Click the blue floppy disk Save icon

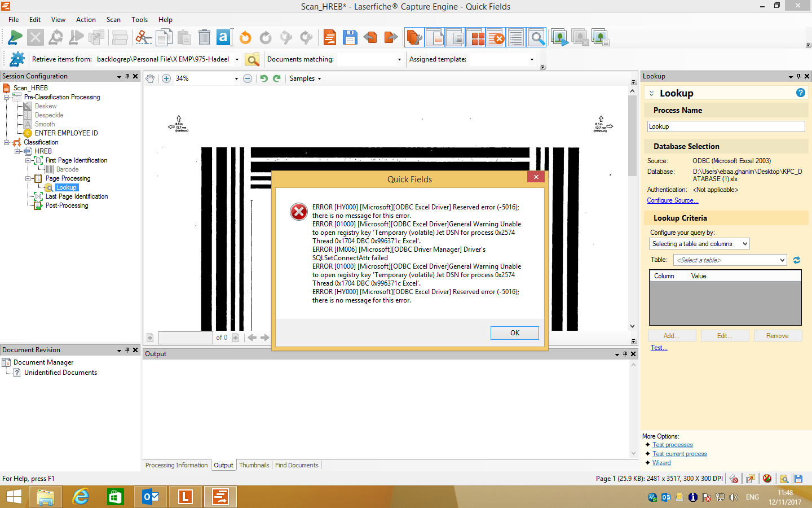pyautogui.click(x=350, y=38)
